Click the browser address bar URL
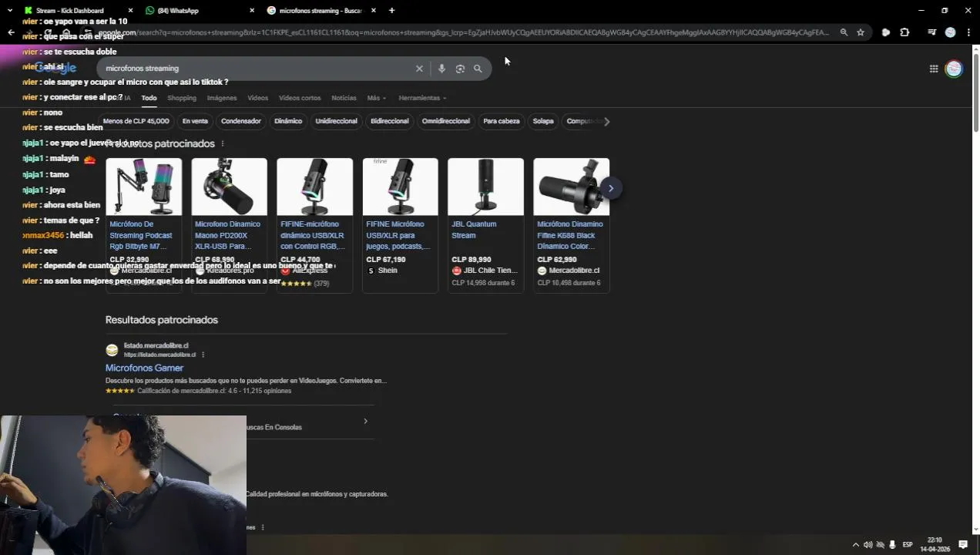The width and height of the screenshot is (980, 555). coord(462,32)
